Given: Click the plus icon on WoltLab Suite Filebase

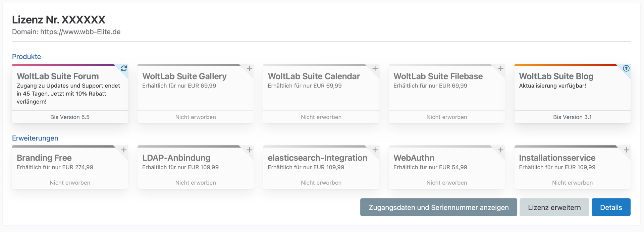Looking at the screenshot, I should [x=501, y=68].
